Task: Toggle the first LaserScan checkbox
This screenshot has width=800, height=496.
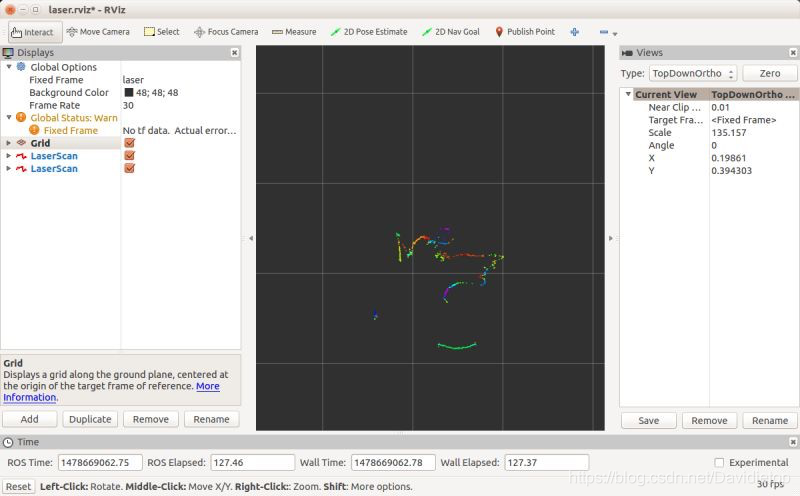Action: 130,156
